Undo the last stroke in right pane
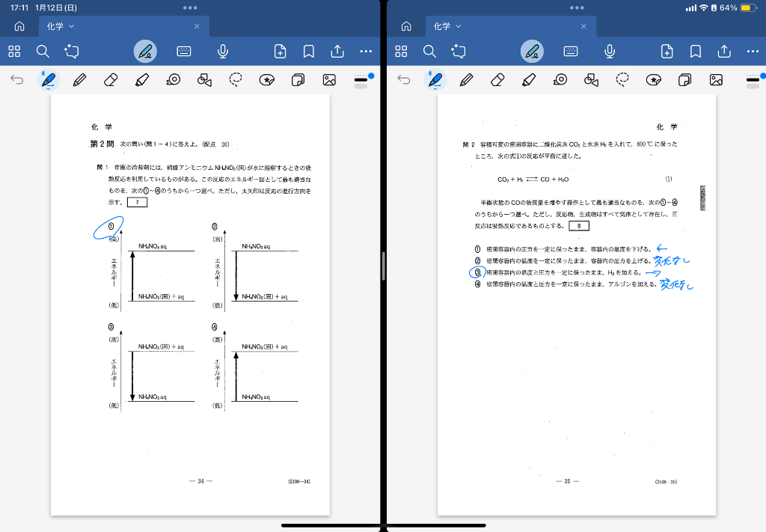 pyautogui.click(x=404, y=79)
